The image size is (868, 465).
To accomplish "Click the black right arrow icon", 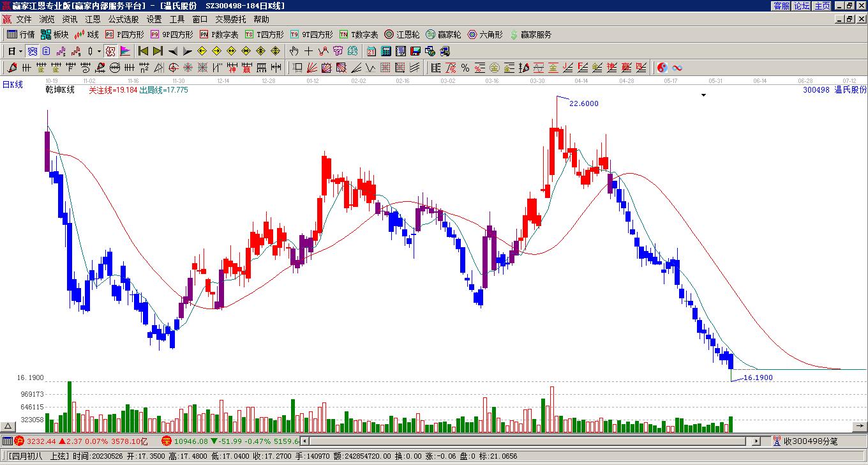I will pyautogui.click(x=187, y=51).
